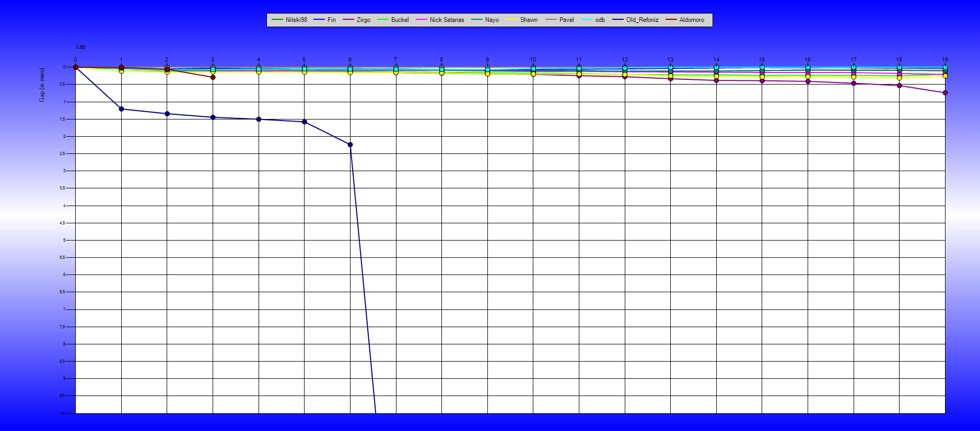
Task: Click Aldomoro's dark red data point at lap 3
Action: (x=213, y=77)
